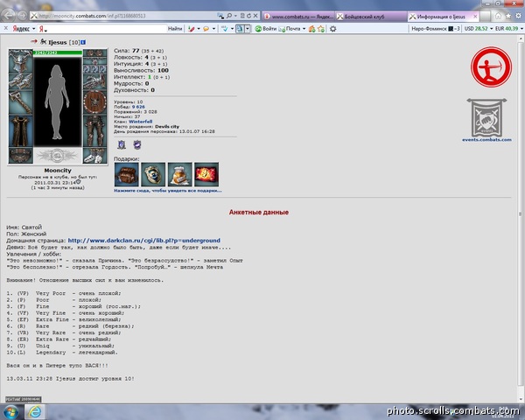Image resolution: width=525 pixels, height=420 pixels.
Task: Open Internet Explorer in the taskbar
Action: 34,412
